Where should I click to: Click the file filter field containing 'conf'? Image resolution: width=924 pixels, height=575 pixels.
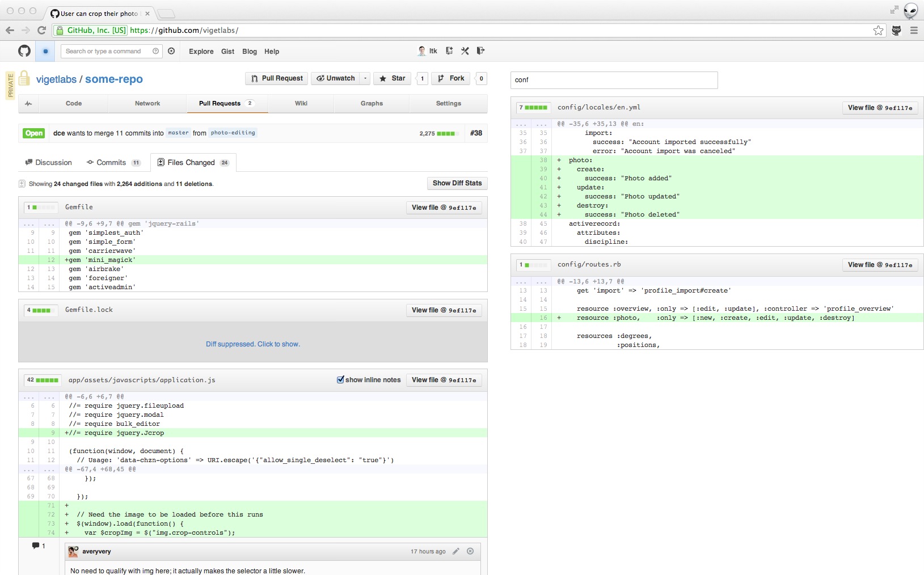pos(614,80)
